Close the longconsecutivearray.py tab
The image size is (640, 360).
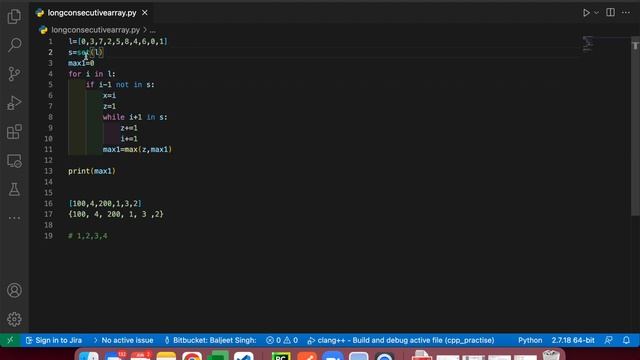(144, 13)
